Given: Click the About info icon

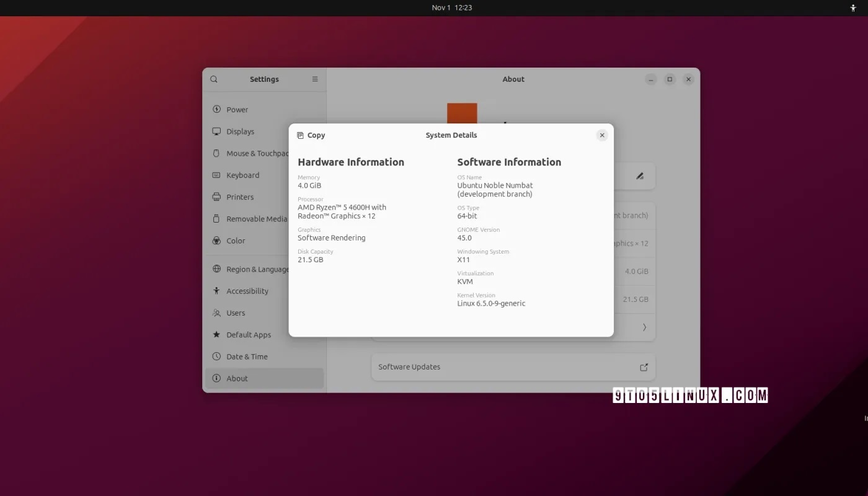Looking at the screenshot, I should pos(216,378).
